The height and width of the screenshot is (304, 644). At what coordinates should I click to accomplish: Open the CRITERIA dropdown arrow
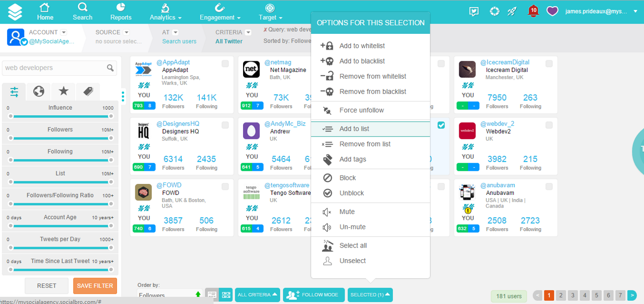click(x=248, y=32)
